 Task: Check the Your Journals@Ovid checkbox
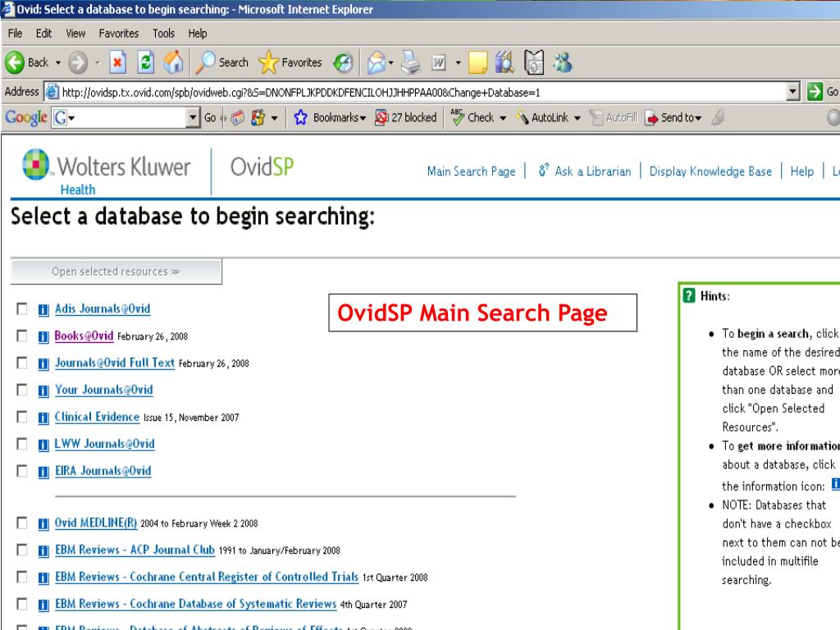tap(22, 390)
